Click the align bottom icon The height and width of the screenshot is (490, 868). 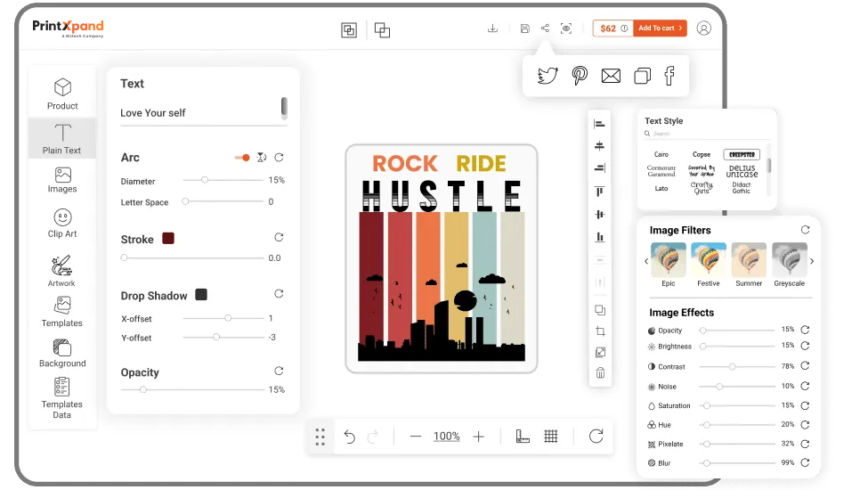599,237
